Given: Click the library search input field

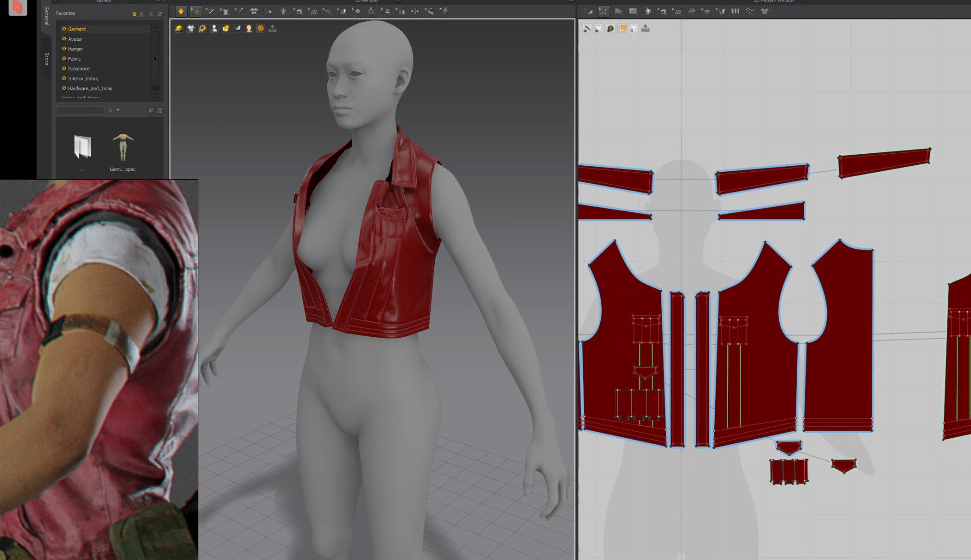Looking at the screenshot, I should [x=80, y=111].
